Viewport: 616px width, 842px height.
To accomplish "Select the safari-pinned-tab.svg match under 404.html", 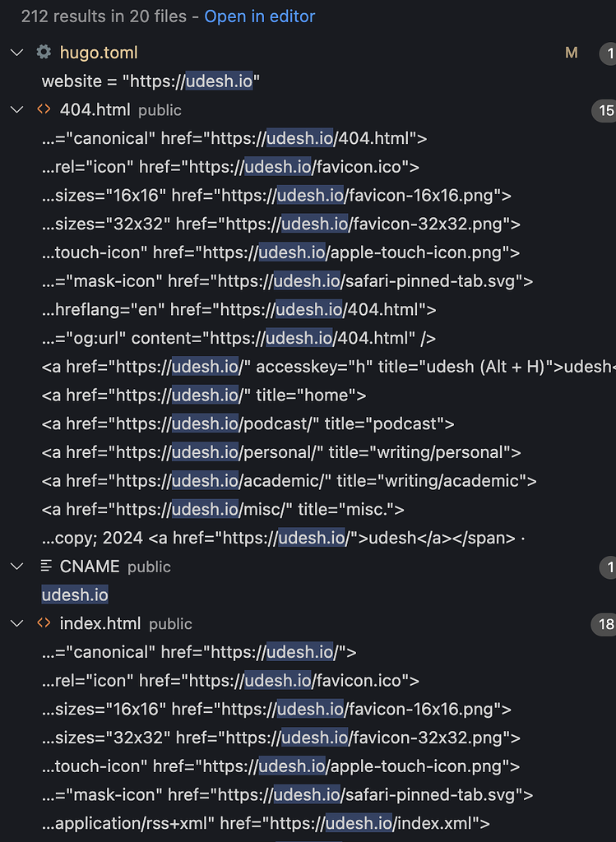I will tap(287, 281).
